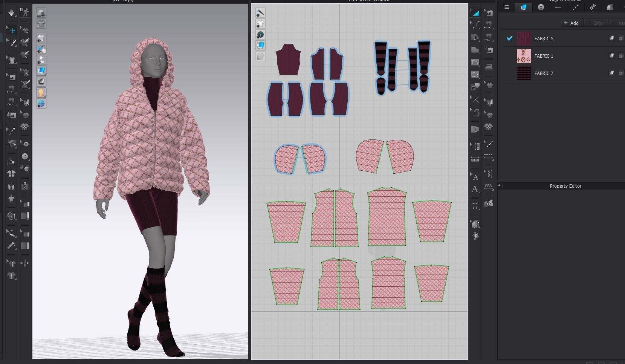Switch to the Fabric tab in Object Browser

click(x=524, y=7)
